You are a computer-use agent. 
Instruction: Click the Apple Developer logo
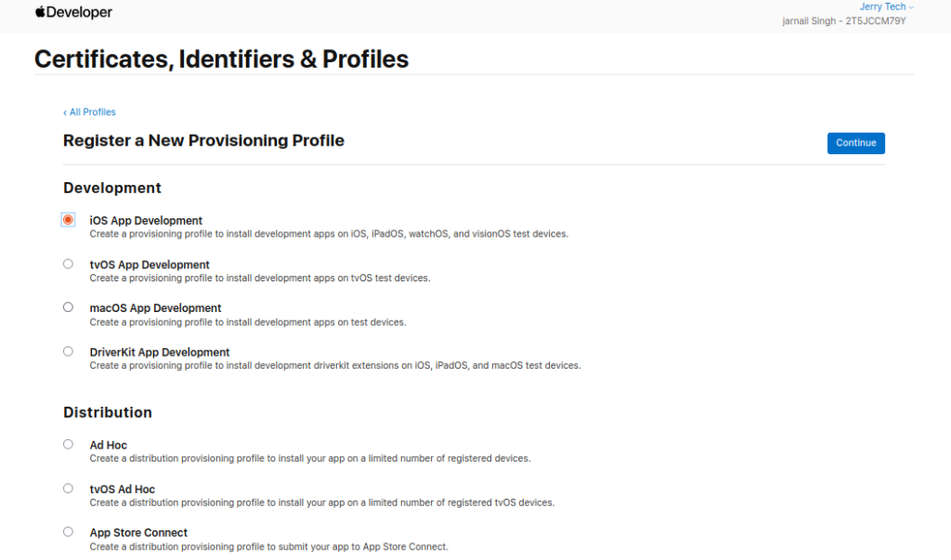73,12
